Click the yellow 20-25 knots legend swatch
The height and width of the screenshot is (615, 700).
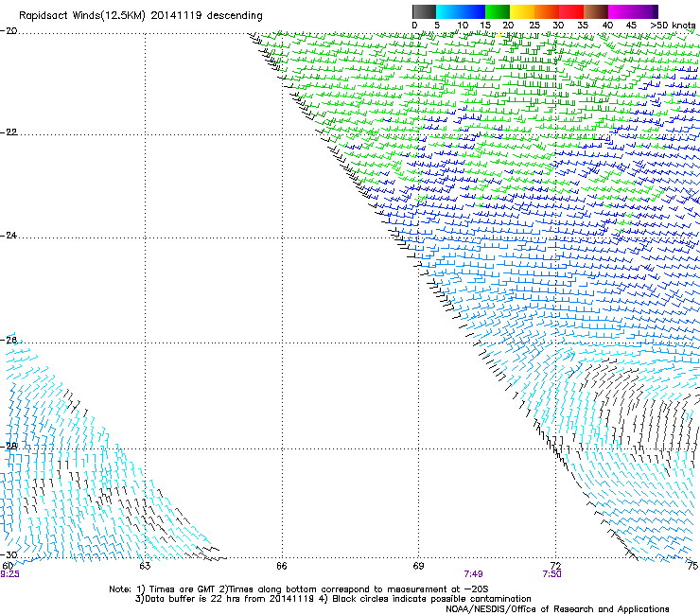tap(522, 11)
